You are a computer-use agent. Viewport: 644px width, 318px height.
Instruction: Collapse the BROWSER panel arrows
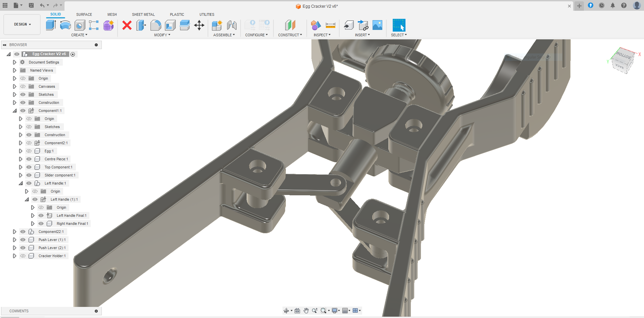point(5,45)
